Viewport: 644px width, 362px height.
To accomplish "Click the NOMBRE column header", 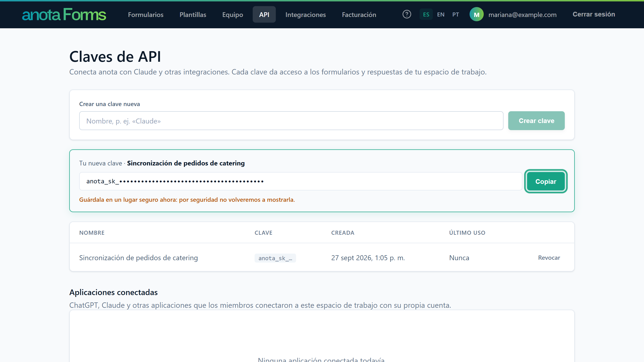I will coord(92,233).
